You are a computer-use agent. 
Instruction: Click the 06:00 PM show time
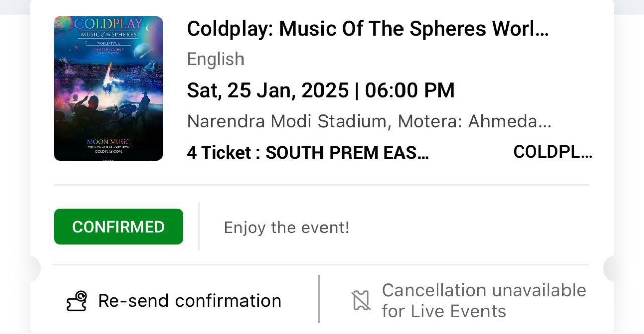[x=410, y=91]
